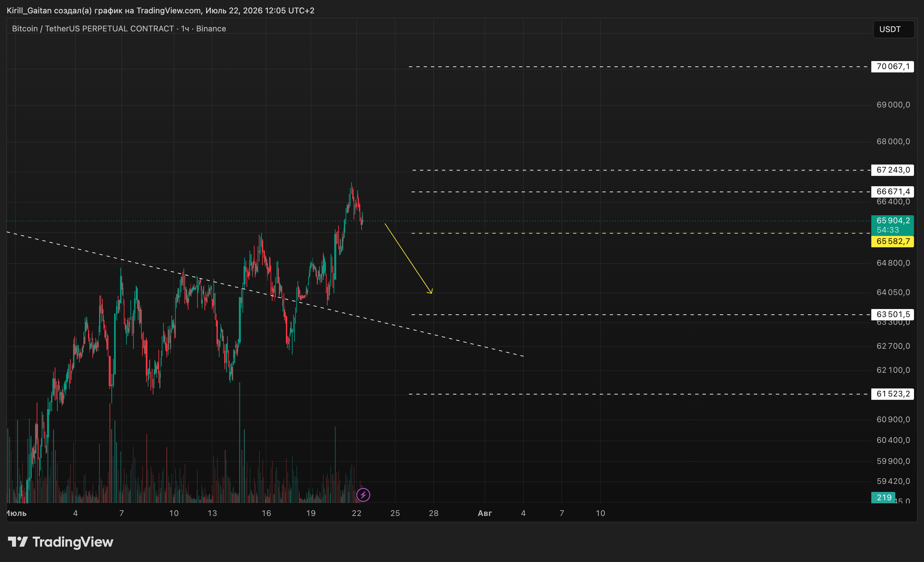
Task: Click the date 25 on the time axis
Action: tap(395, 513)
